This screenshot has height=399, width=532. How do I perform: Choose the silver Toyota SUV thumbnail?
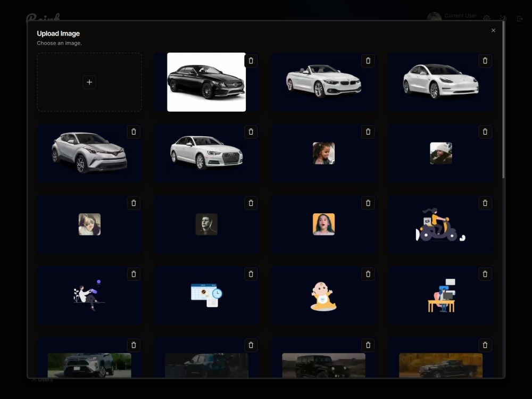[89, 153]
